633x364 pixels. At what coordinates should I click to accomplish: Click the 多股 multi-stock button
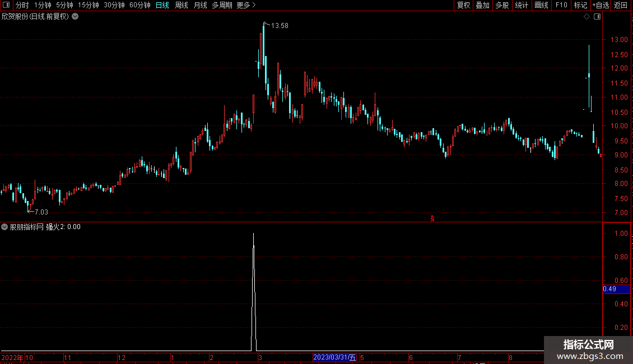click(x=502, y=5)
